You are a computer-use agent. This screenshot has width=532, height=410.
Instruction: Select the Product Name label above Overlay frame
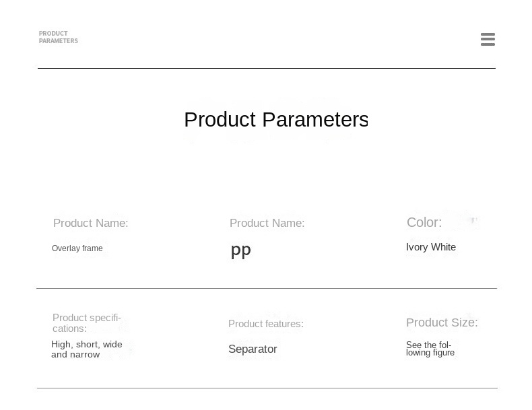pos(91,223)
